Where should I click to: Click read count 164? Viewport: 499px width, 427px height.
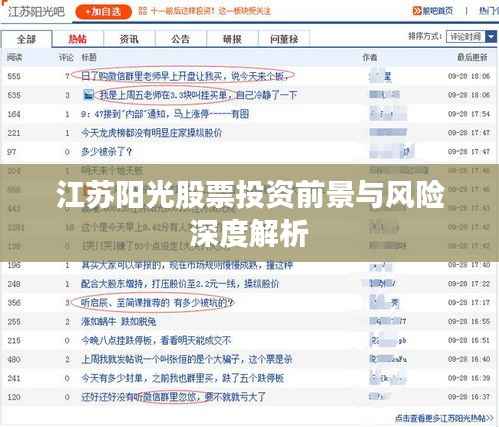14,114
